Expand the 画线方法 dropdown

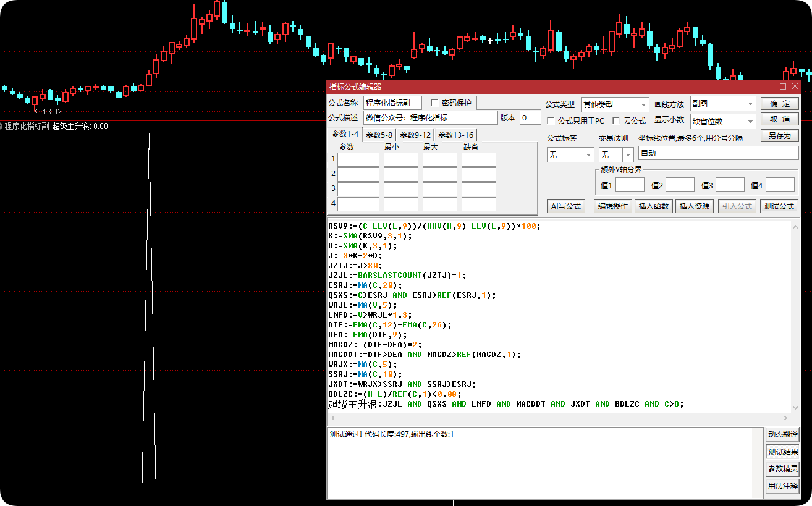(x=751, y=104)
